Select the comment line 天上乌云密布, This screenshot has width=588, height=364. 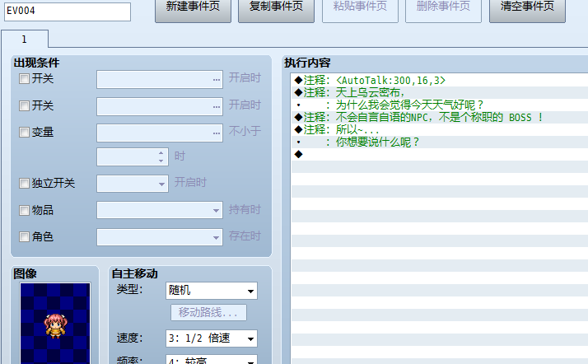coord(440,92)
